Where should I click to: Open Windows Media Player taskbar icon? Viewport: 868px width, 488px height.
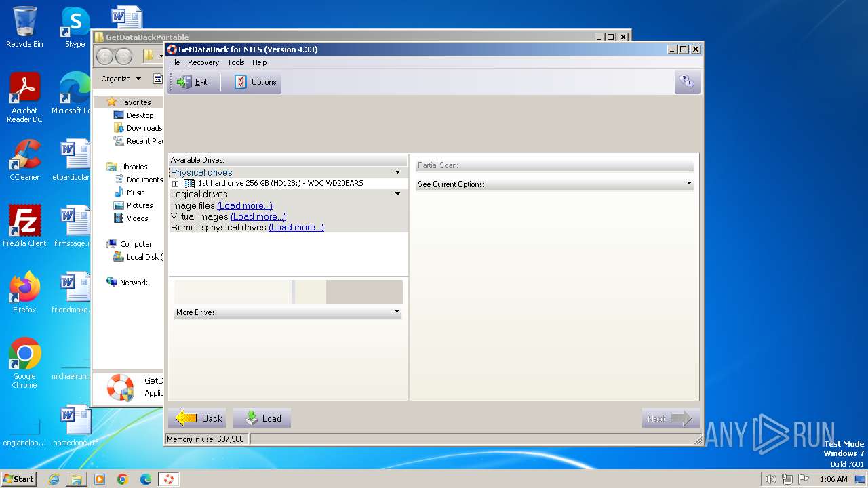coord(100,479)
